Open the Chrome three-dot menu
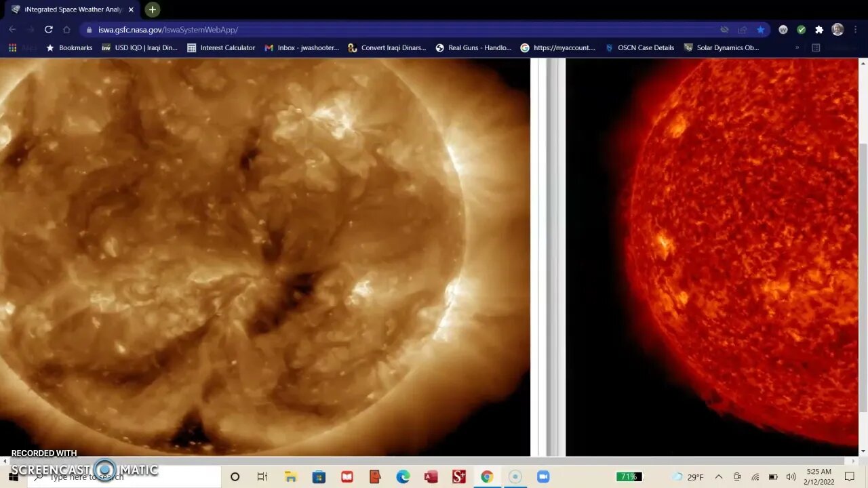Image resolution: width=868 pixels, height=488 pixels. click(856, 30)
